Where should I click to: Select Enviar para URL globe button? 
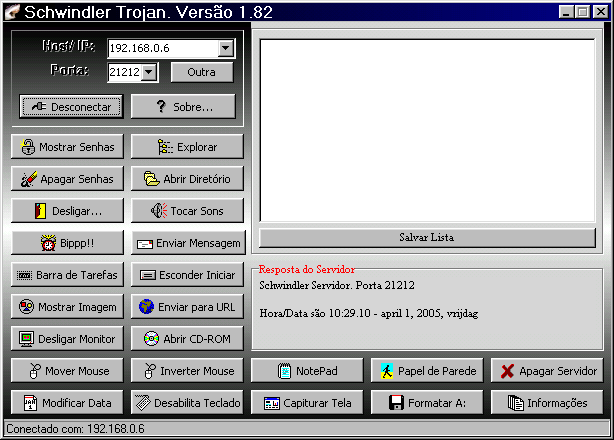click(187, 307)
